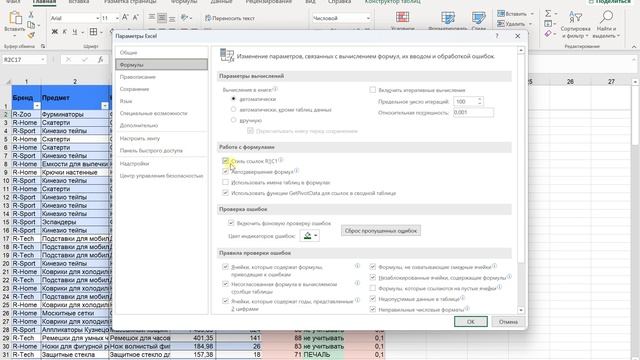Align text to middle icon

point(162,18)
